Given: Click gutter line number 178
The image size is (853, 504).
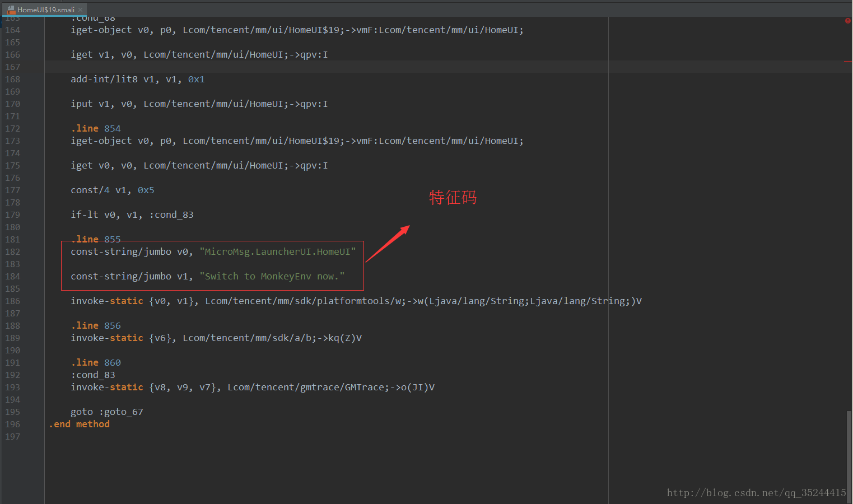Looking at the screenshot, I should [12, 203].
